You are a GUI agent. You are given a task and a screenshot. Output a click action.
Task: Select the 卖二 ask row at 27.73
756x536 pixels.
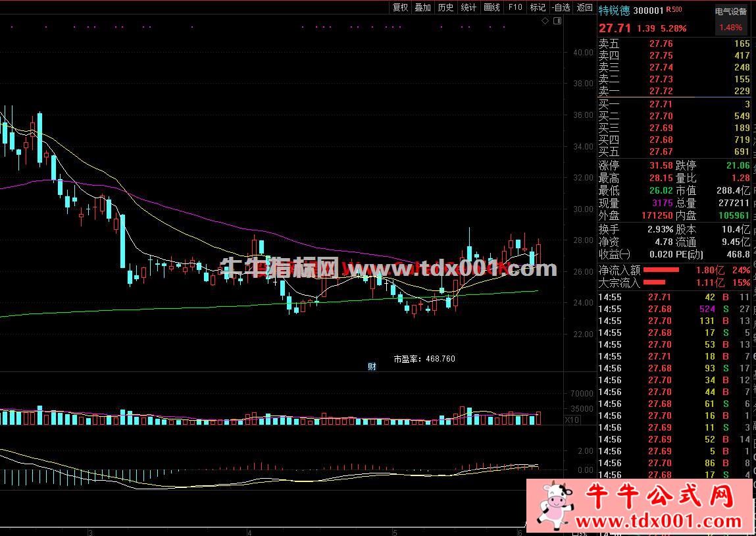point(674,80)
